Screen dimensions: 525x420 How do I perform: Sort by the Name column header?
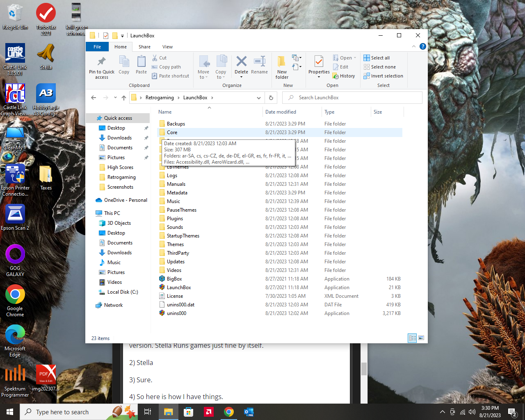click(x=209, y=112)
